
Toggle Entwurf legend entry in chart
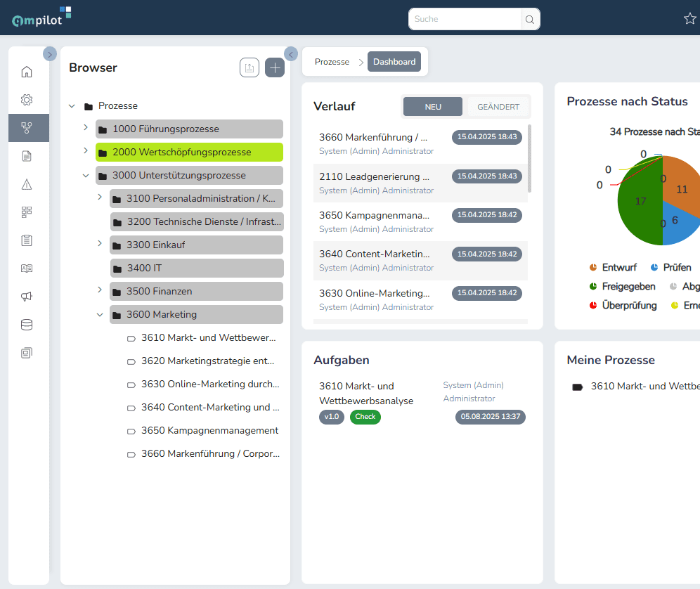pos(613,268)
